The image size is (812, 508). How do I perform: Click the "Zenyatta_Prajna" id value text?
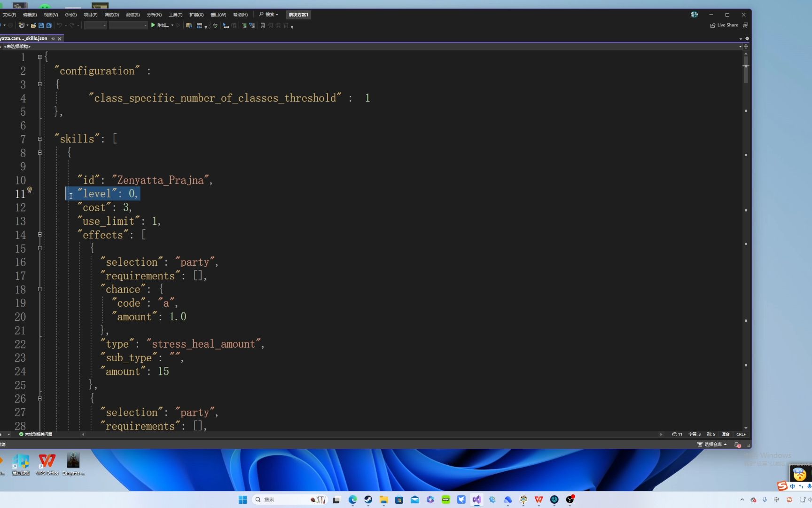tap(161, 180)
